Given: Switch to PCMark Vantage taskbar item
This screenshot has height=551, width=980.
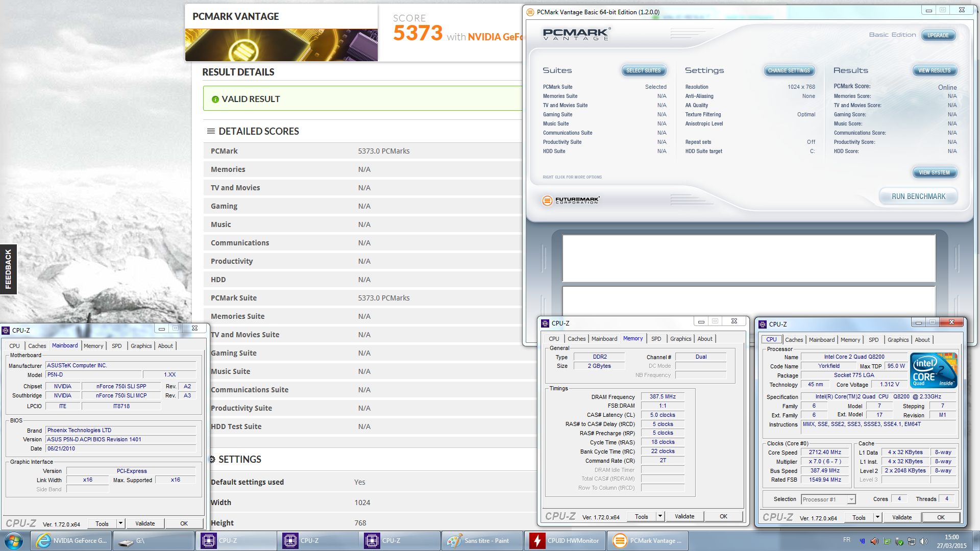Looking at the screenshot, I should 647,541.
